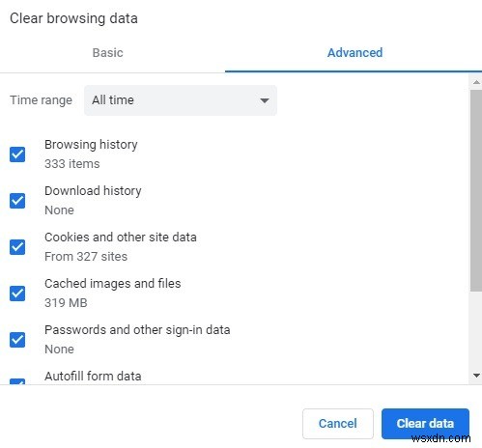This screenshot has width=482, height=448.
Task: Click the "Cached images and files" label
Action: [113, 284]
